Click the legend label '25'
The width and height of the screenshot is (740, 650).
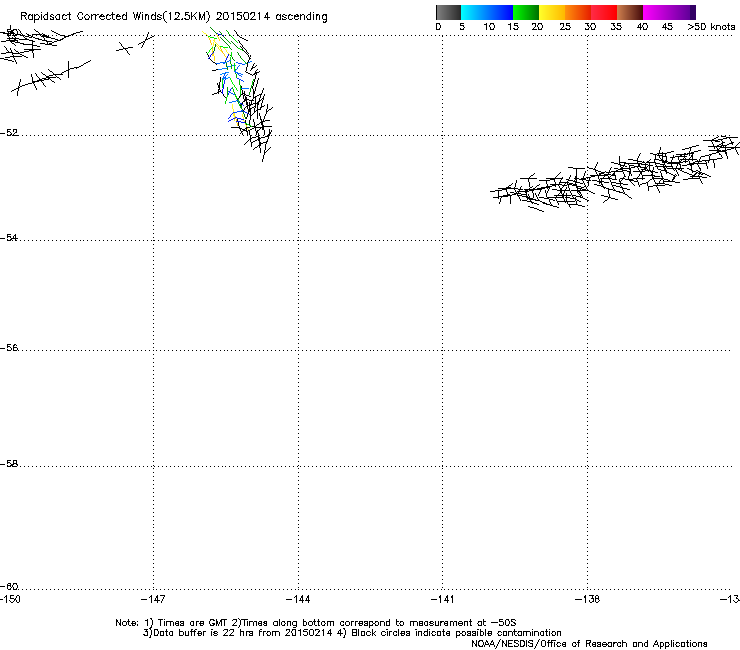point(565,27)
